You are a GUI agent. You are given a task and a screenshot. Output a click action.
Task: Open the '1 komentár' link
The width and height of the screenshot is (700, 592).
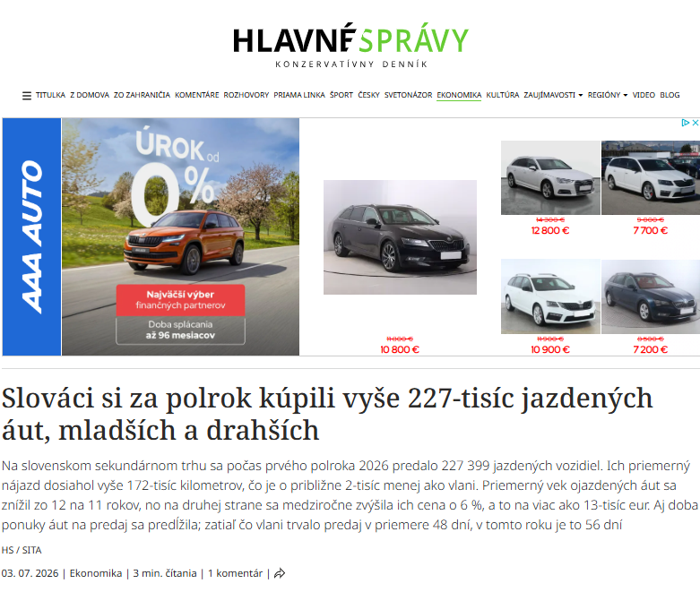tap(235, 573)
